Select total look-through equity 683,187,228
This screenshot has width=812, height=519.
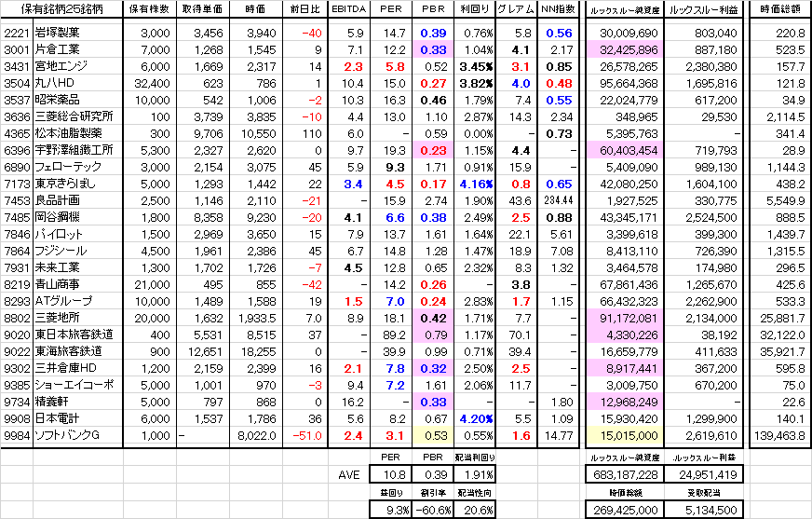(625, 475)
